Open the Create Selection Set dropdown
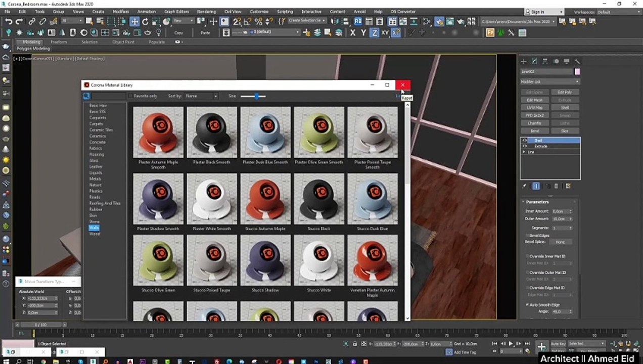 [306, 21]
